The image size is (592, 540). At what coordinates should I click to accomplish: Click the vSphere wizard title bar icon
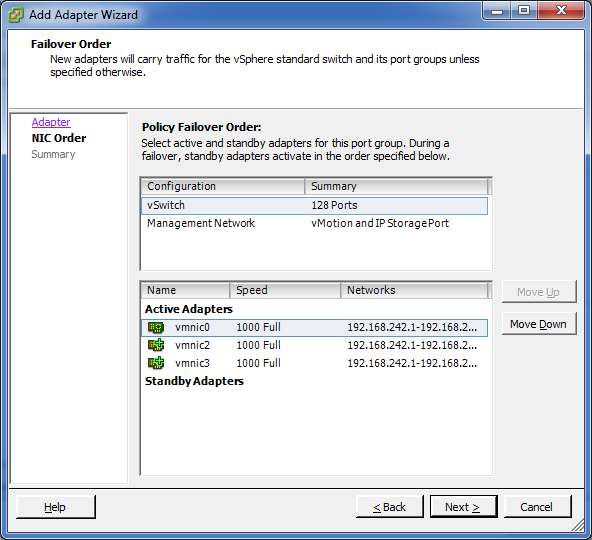point(15,15)
